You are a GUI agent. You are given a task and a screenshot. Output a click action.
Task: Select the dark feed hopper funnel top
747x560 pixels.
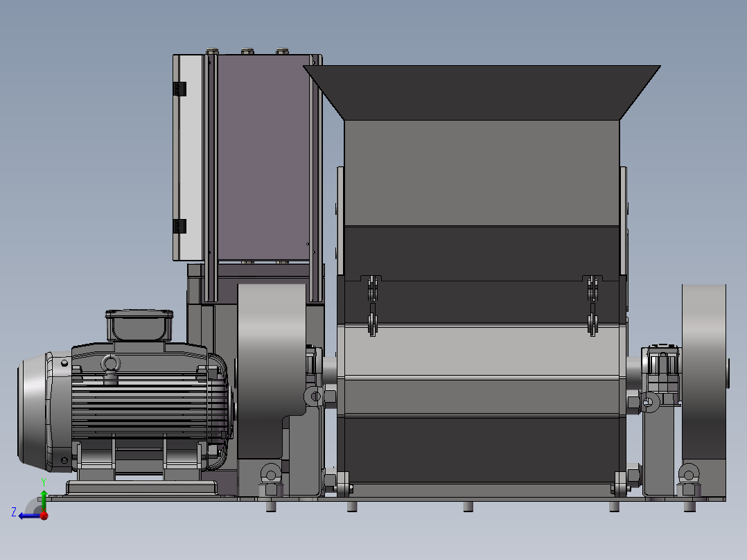tap(482, 92)
